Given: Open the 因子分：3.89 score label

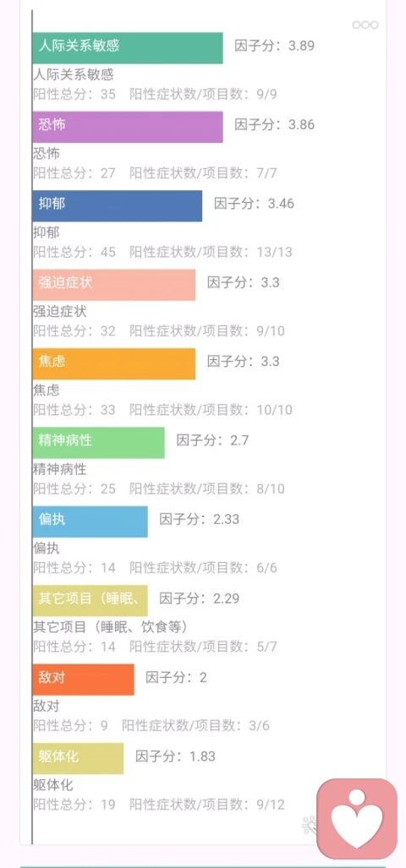Looking at the screenshot, I should (275, 46).
